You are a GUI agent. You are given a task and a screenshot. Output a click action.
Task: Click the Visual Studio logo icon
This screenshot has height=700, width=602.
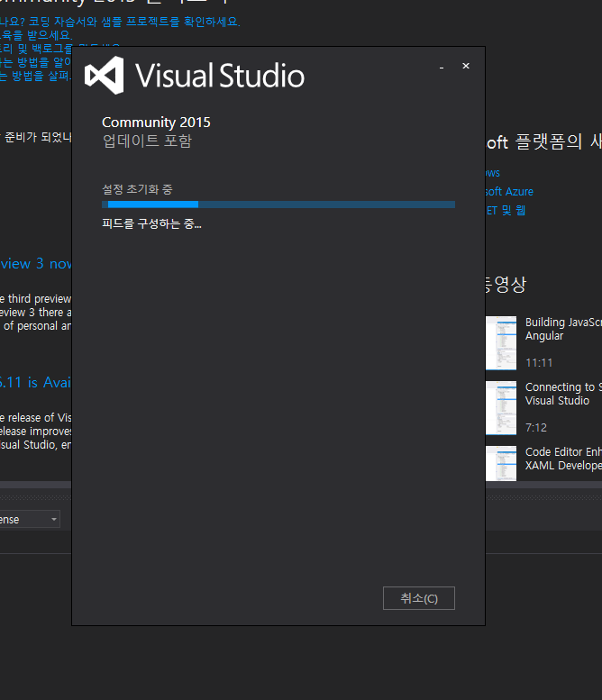pyautogui.click(x=104, y=75)
